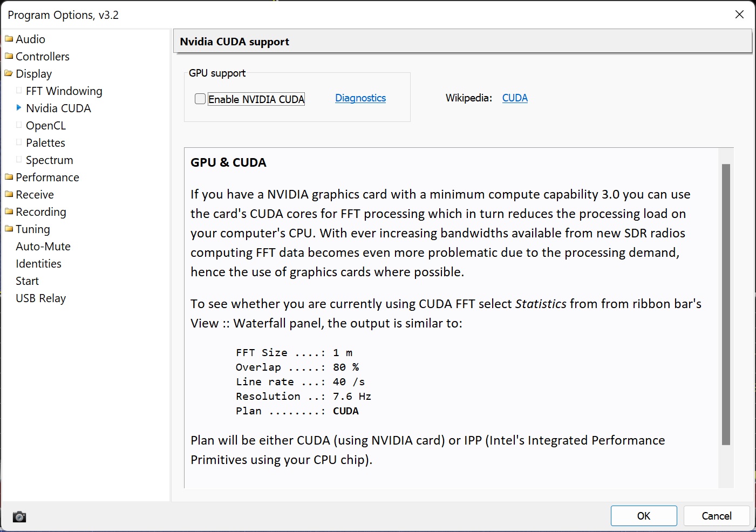Image resolution: width=756 pixels, height=532 pixels.
Task: Select FFT Windowing in the tree
Action: 64,91
